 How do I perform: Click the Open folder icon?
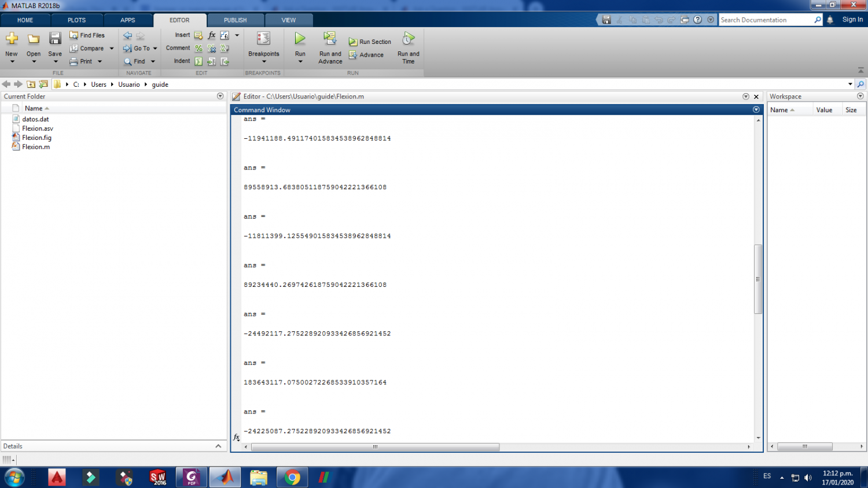(x=34, y=39)
